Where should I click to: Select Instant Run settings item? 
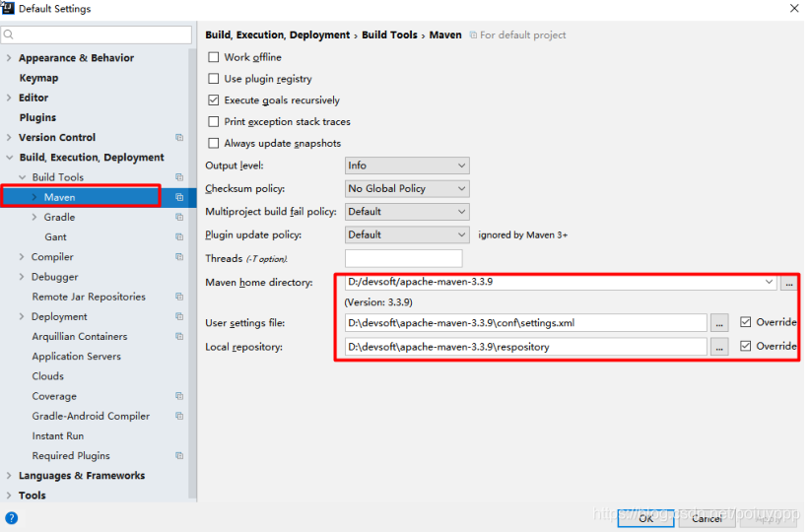pyautogui.click(x=58, y=435)
